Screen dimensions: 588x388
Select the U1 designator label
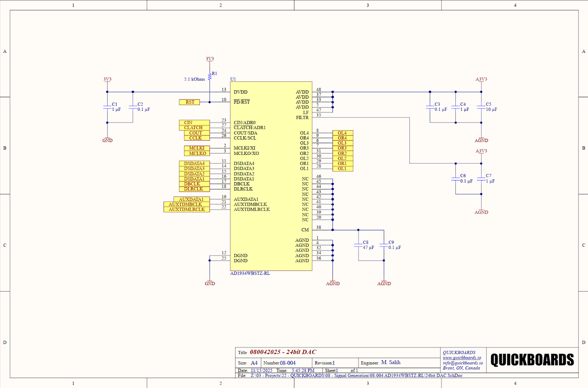(233, 79)
